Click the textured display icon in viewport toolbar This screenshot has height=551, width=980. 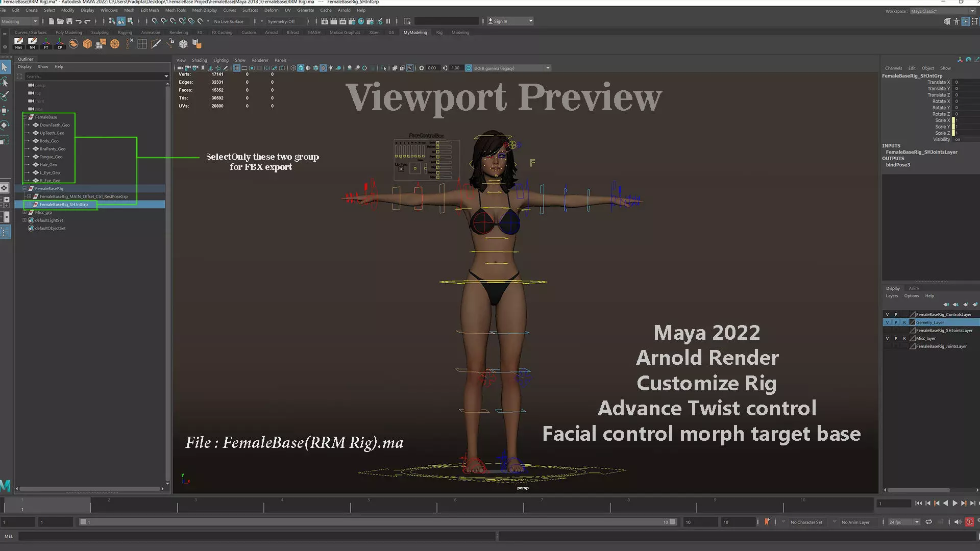323,68
